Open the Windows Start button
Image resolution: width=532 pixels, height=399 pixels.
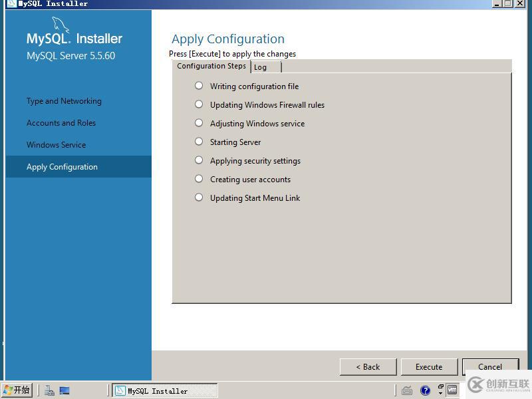17,390
